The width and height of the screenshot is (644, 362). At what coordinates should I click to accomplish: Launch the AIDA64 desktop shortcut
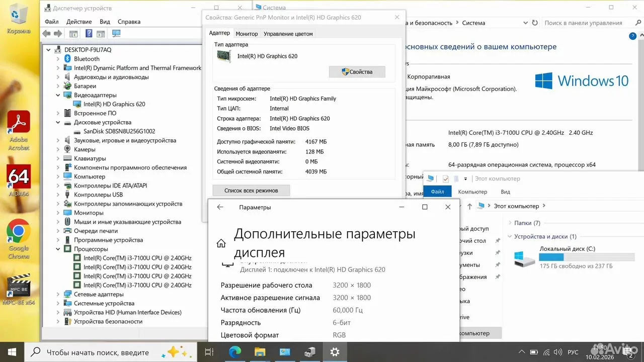pos(19,180)
